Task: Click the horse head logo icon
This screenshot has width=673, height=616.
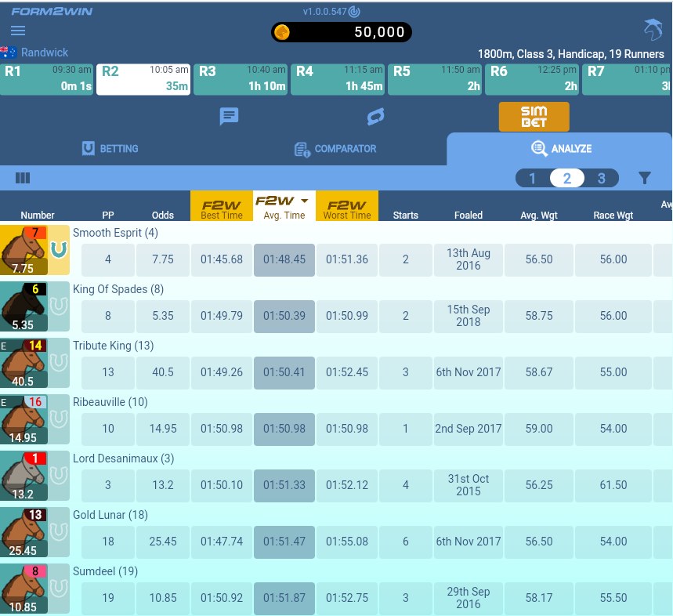Action: 653,30
